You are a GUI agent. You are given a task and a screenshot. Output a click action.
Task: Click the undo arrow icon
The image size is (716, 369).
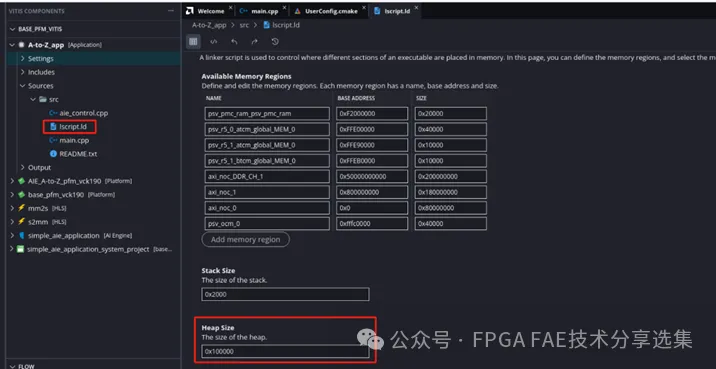click(x=234, y=42)
